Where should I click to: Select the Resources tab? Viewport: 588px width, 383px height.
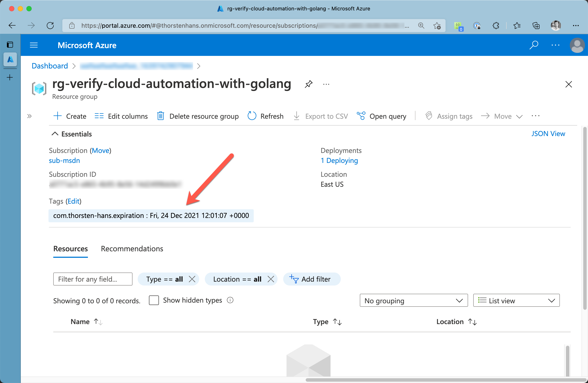70,248
